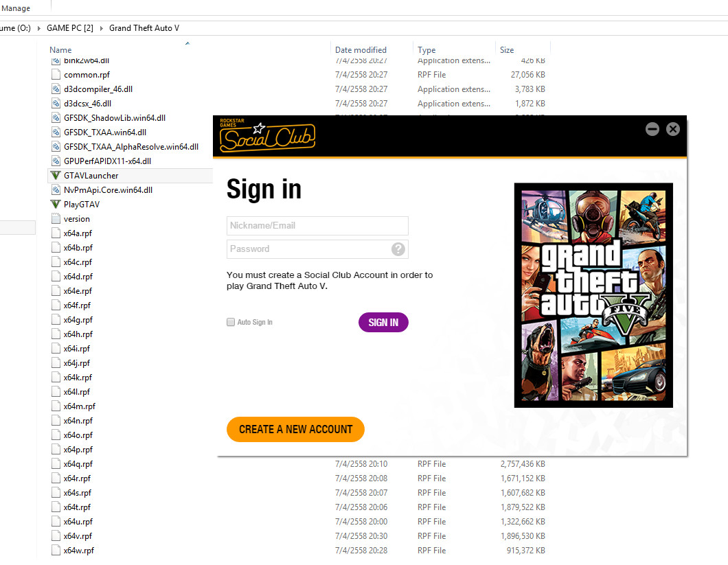Select the x64i.rpf file name
This screenshot has height=565, width=728.
[77, 349]
